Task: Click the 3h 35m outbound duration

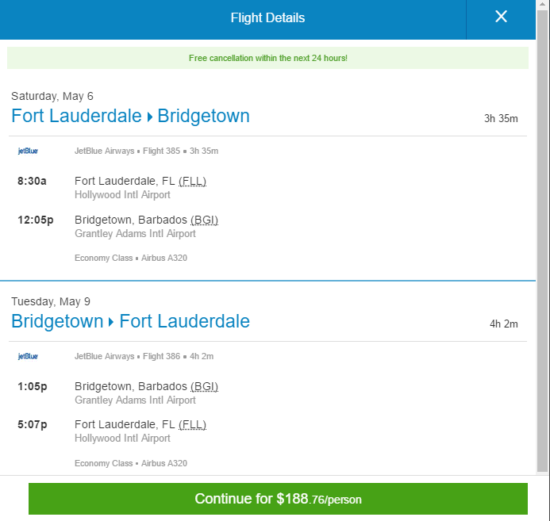Action: 501,119
